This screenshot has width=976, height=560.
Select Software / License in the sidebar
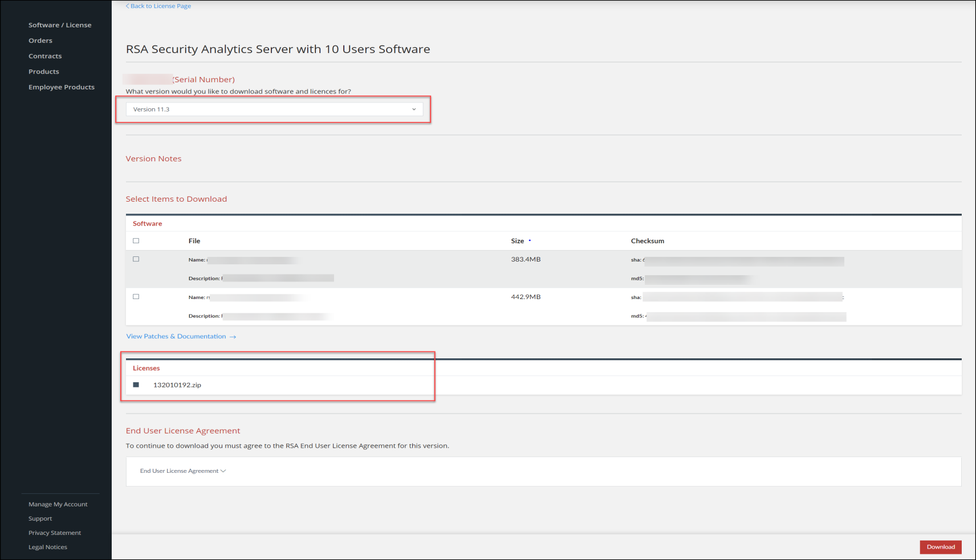click(x=60, y=24)
